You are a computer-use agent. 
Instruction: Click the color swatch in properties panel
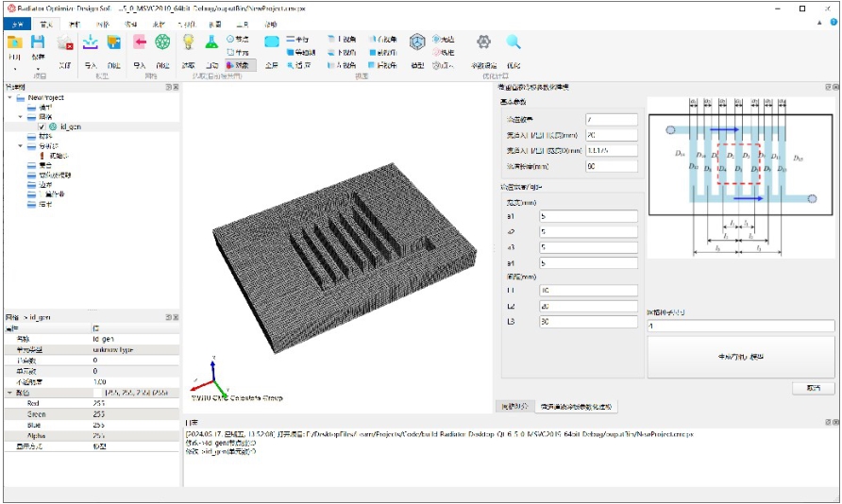[98, 393]
